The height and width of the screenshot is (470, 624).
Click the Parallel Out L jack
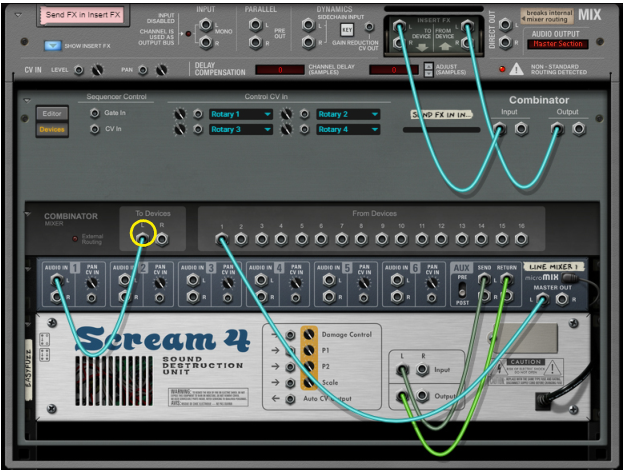click(255, 25)
